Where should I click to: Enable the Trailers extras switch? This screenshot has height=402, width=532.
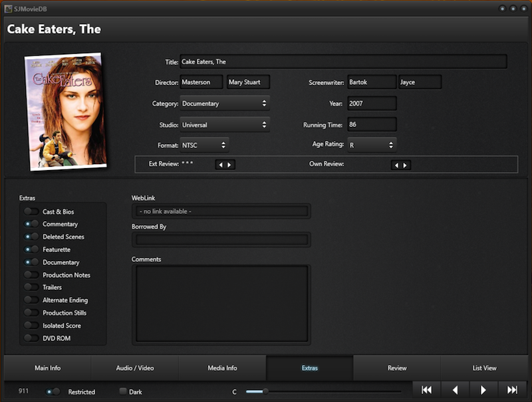[31, 288]
